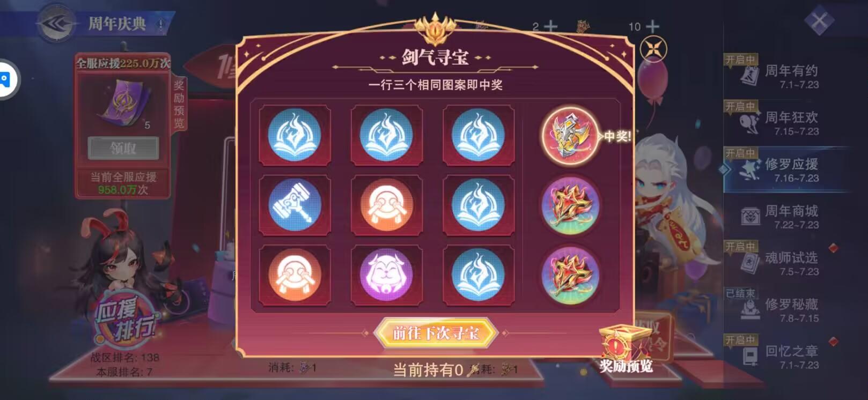The image size is (868, 400).
Task: Tap the hammer icon in the grid
Action: click(x=294, y=205)
